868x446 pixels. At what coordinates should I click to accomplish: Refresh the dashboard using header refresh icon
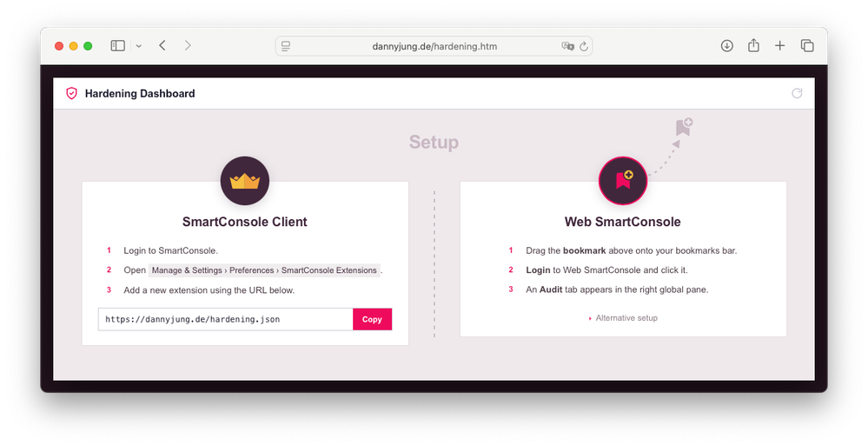pos(797,93)
